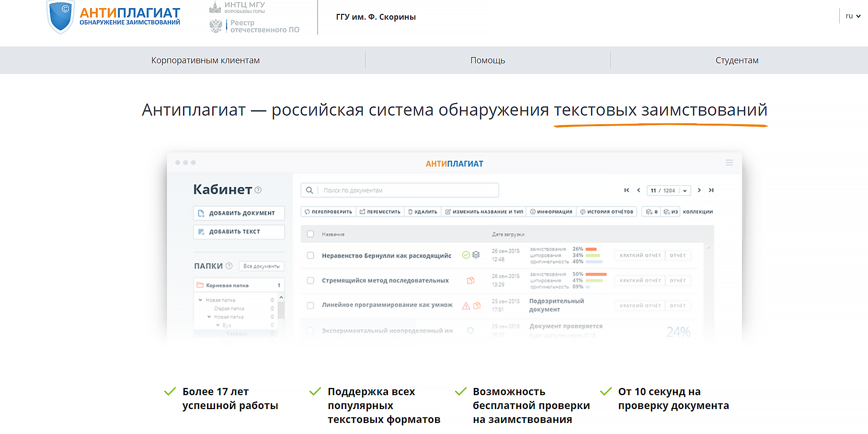Check the Стремящийся метод document checkbox
The height and width of the screenshot is (434, 868).
point(310,281)
